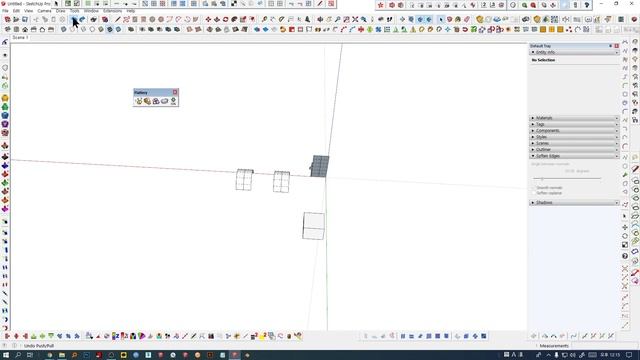640x360 pixels.
Task: Select the Circle drawing tool
Action: [152, 19]
